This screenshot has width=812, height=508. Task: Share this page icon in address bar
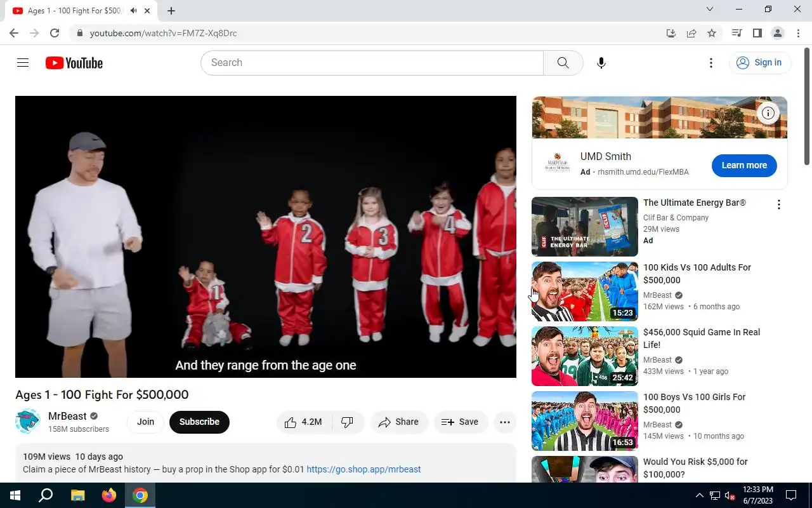pos(691,33)
